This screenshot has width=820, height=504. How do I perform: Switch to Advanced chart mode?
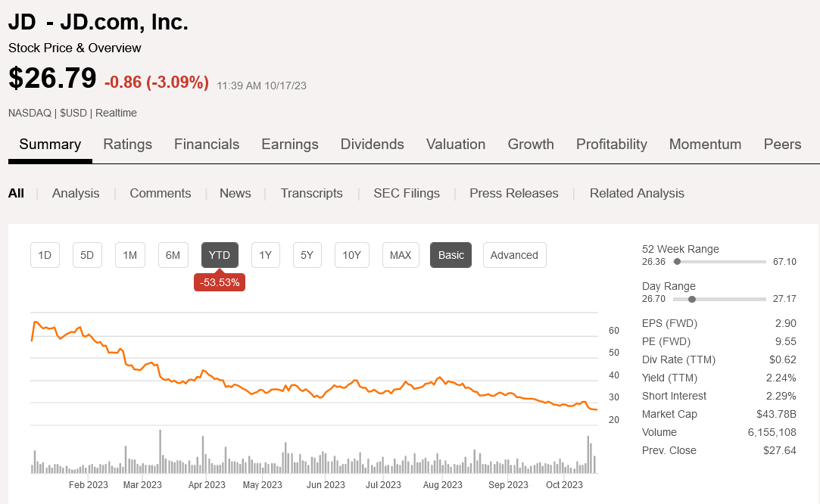[x=515, y=255]
